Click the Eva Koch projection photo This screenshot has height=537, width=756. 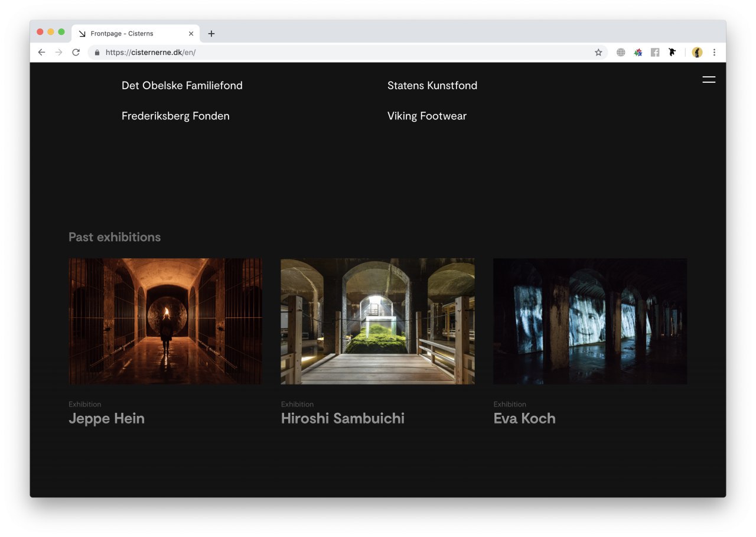pyautogui.click(x=590, y=321)
